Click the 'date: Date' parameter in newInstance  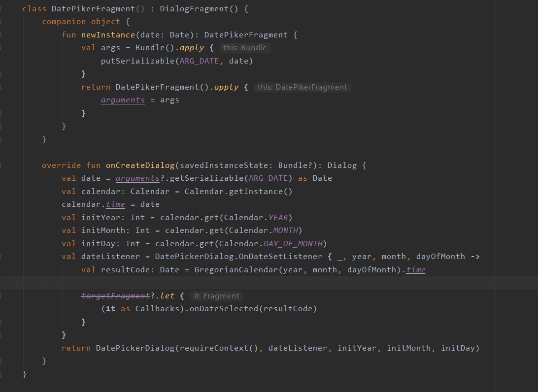165,34
